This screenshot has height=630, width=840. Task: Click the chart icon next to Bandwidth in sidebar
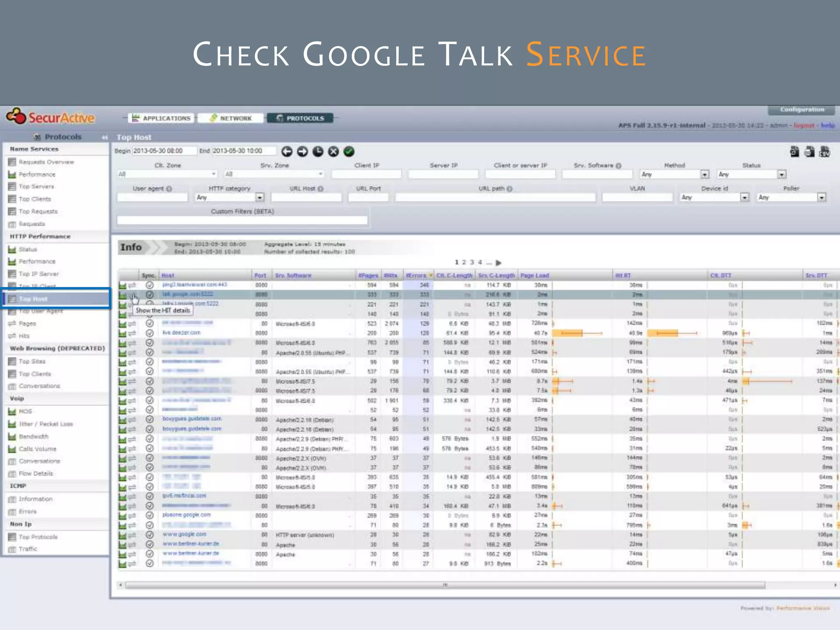pyautogui.click(x=12, y=436)
